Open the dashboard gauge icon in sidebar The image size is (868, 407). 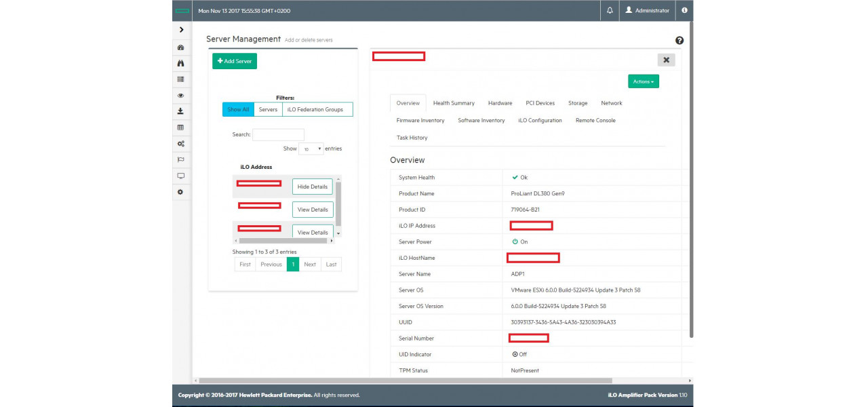(181, 47)
